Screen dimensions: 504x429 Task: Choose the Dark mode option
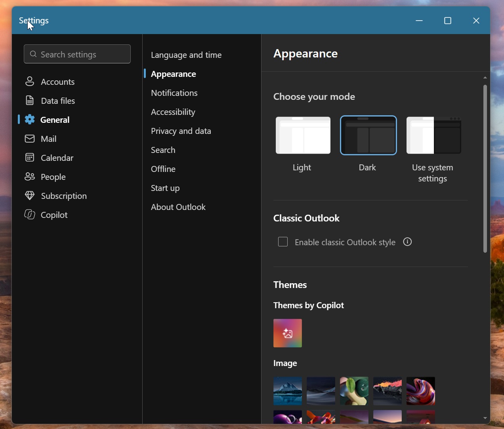pos(368,135)
